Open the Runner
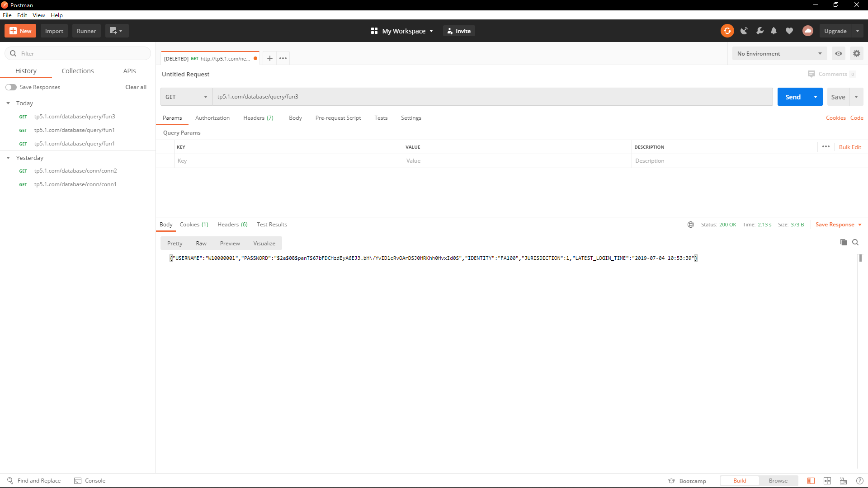Viewport: 868px width, 488px height. 86,31
